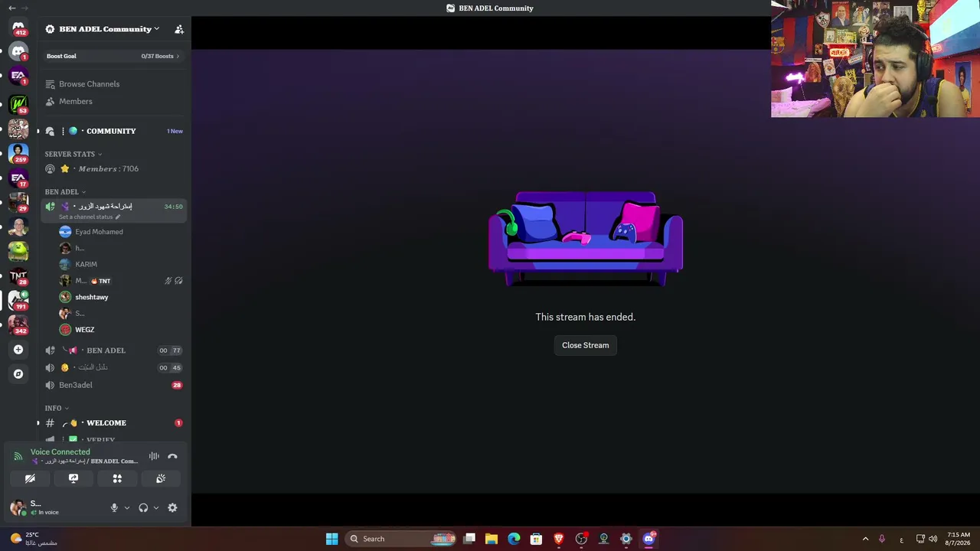
Task: Click the 1 New indicator on COMMUNITY
Action: point(175,131)
